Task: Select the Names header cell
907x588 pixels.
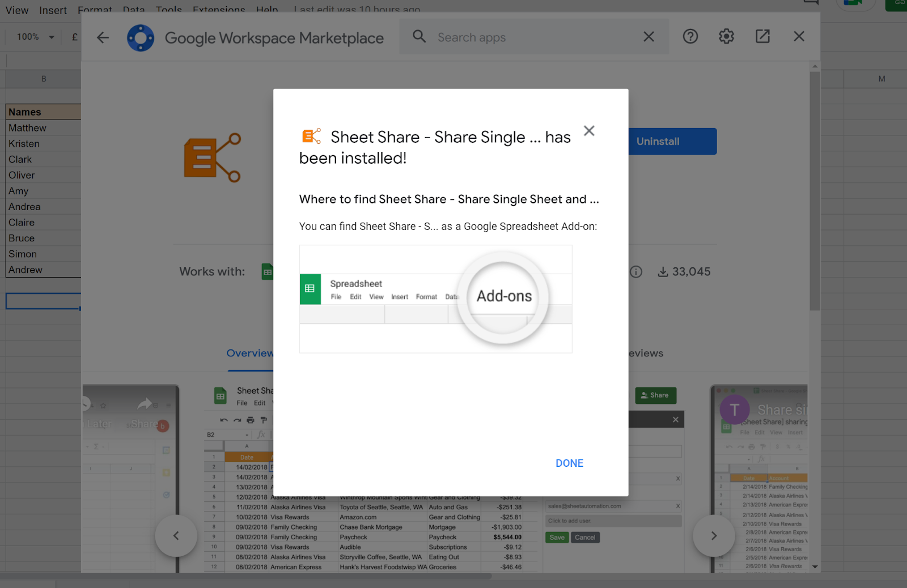Action: coord(44,112)
